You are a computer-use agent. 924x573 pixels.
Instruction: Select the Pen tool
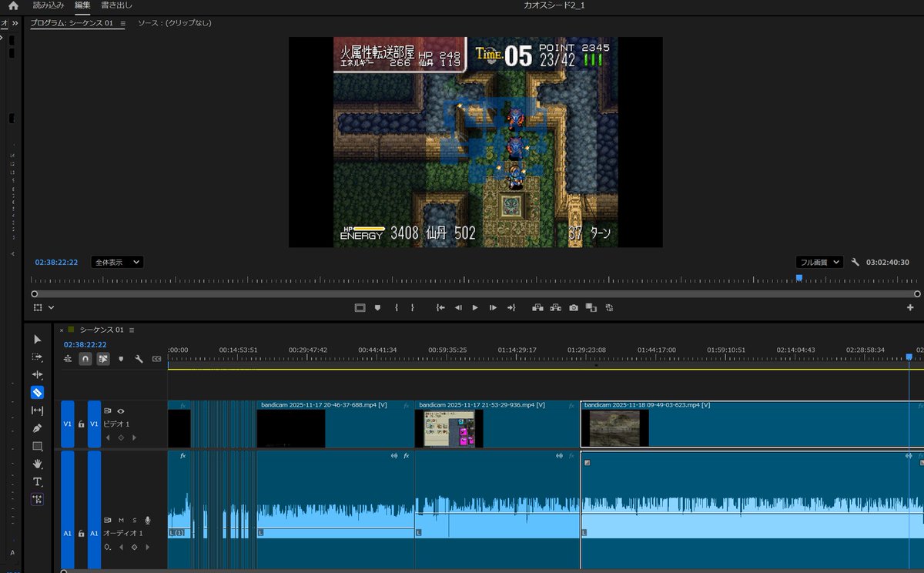37,428
